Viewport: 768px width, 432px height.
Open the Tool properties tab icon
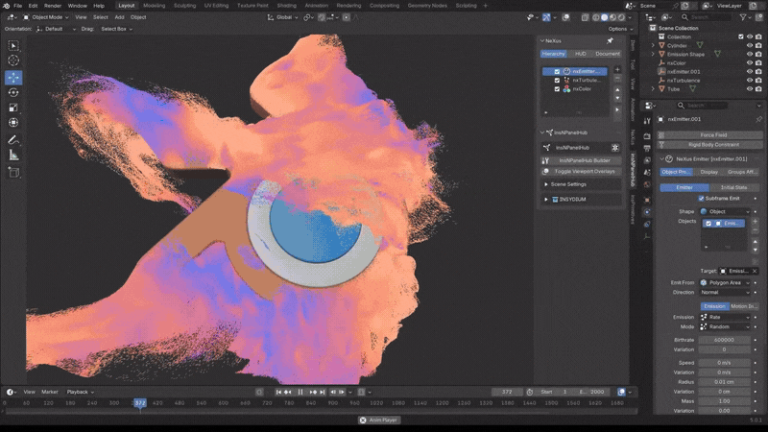pos(647,120)
